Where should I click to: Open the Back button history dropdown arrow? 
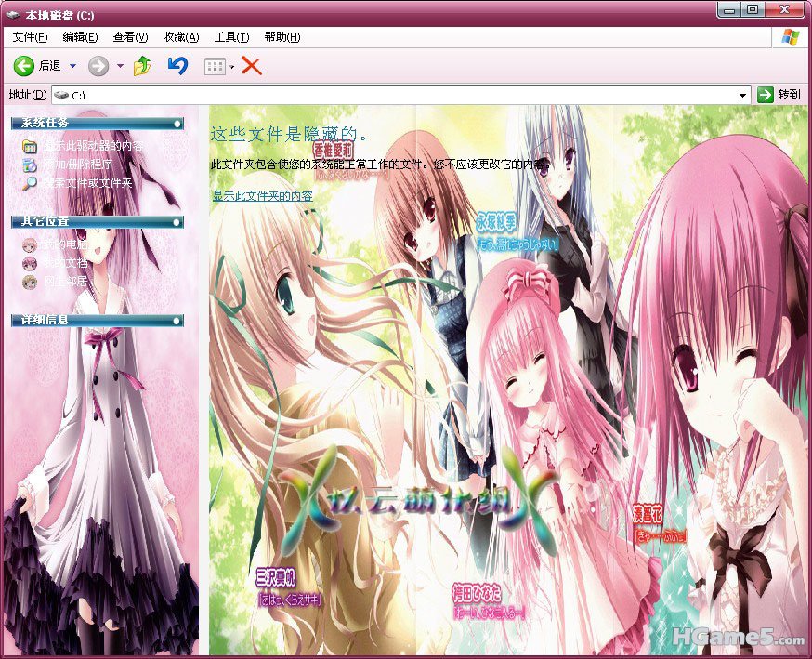click(73, 66)
